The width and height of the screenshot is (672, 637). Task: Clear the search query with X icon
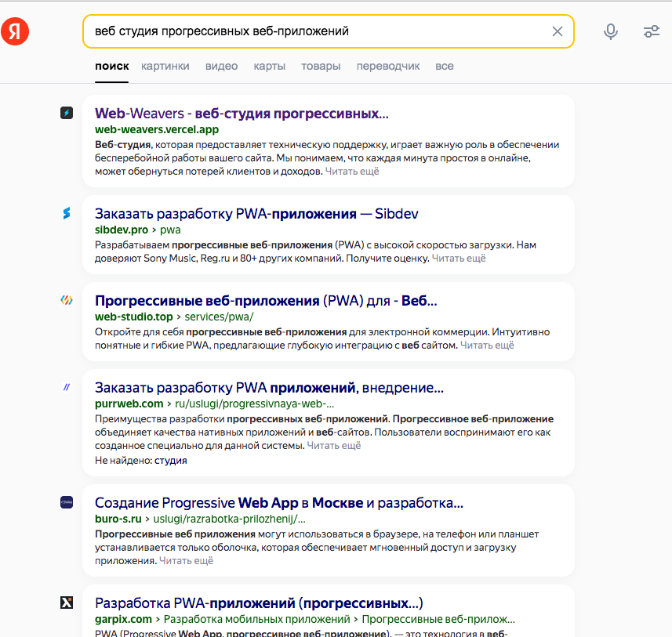click(558, 31)
